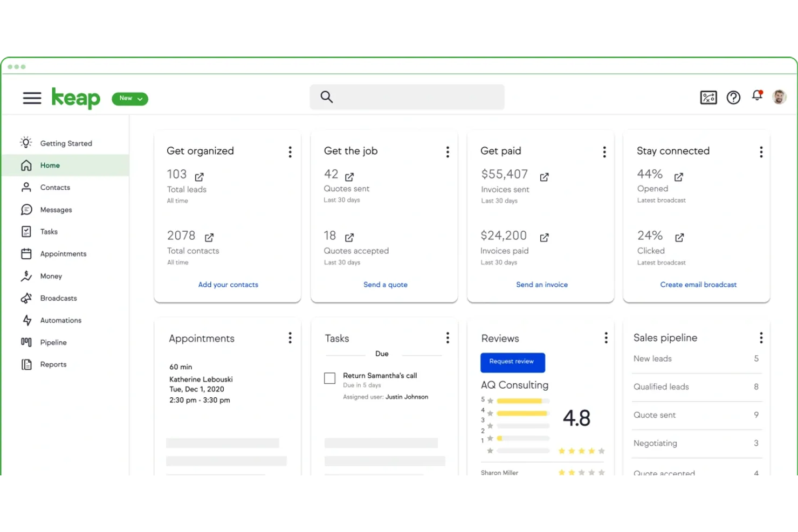Open the hamburger navigation menu
The image size is (798, 532).
(32, 98)
